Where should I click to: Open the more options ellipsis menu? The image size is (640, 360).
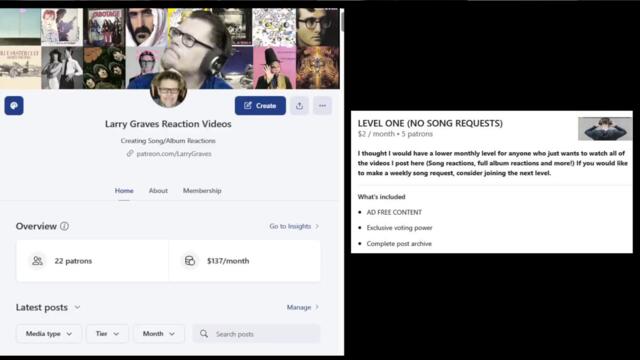322,106
